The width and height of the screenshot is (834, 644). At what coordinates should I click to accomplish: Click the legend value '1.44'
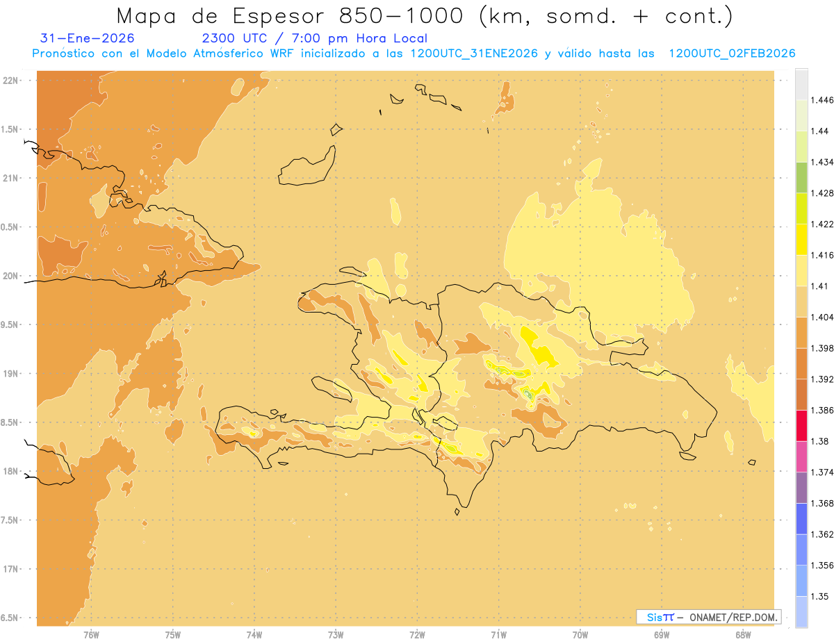point(821,131)
